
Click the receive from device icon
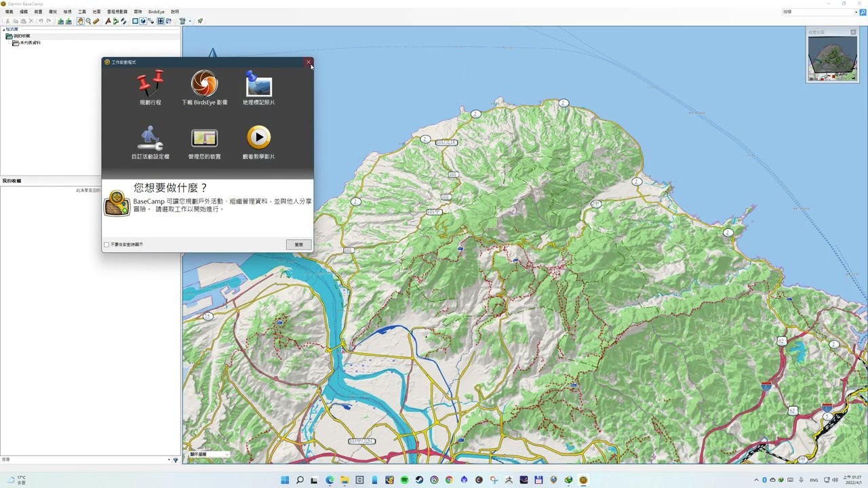coord(68,21)
